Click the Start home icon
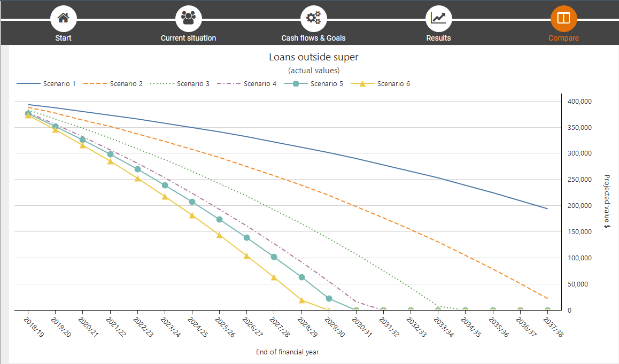 point(63,18)
